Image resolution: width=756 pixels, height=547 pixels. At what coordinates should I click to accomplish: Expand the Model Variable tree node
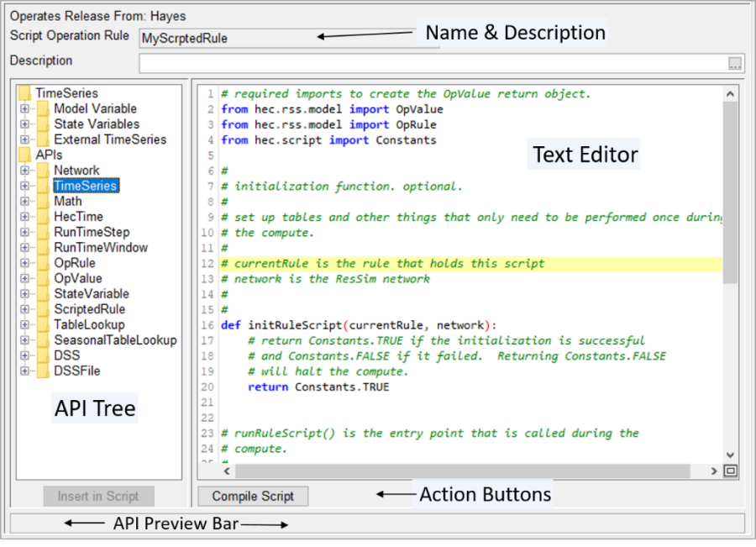tap(24, 109)
